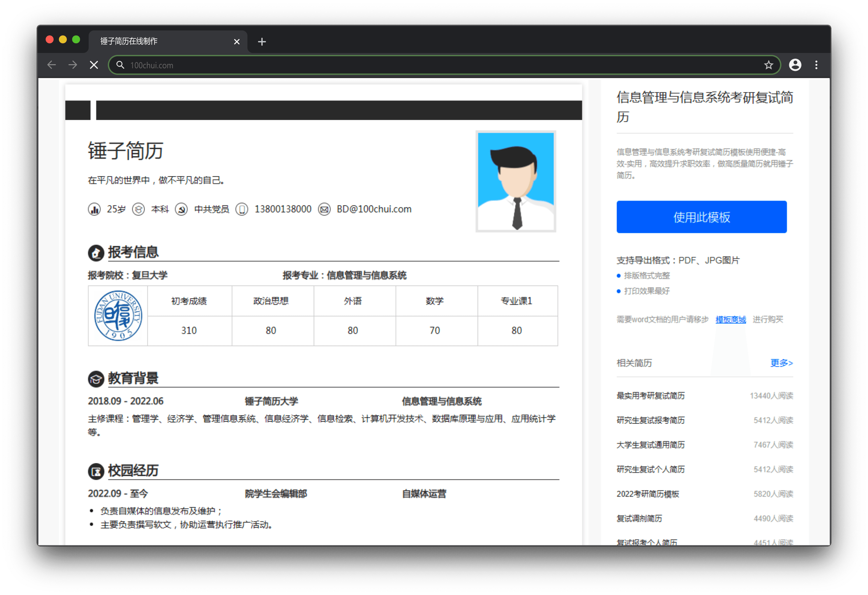
Task: Click the 教育背景 graduation cap icon
Action: [96, 379]
